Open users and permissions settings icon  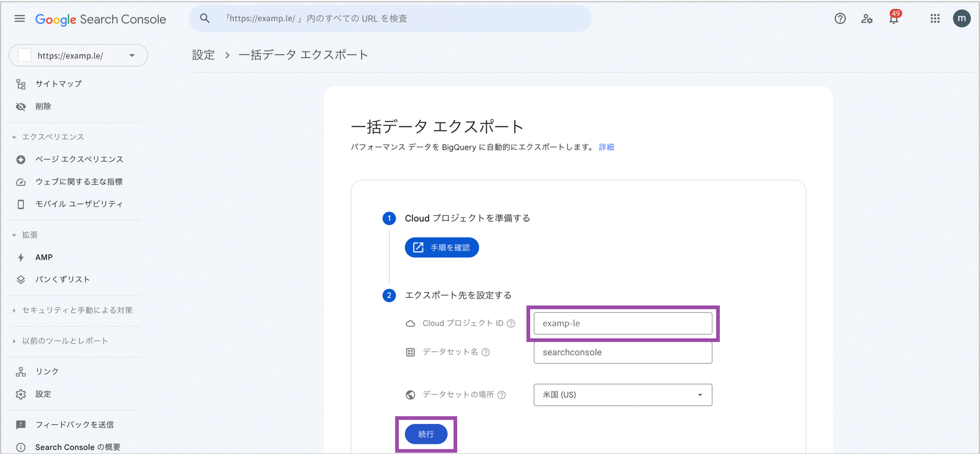867,19
